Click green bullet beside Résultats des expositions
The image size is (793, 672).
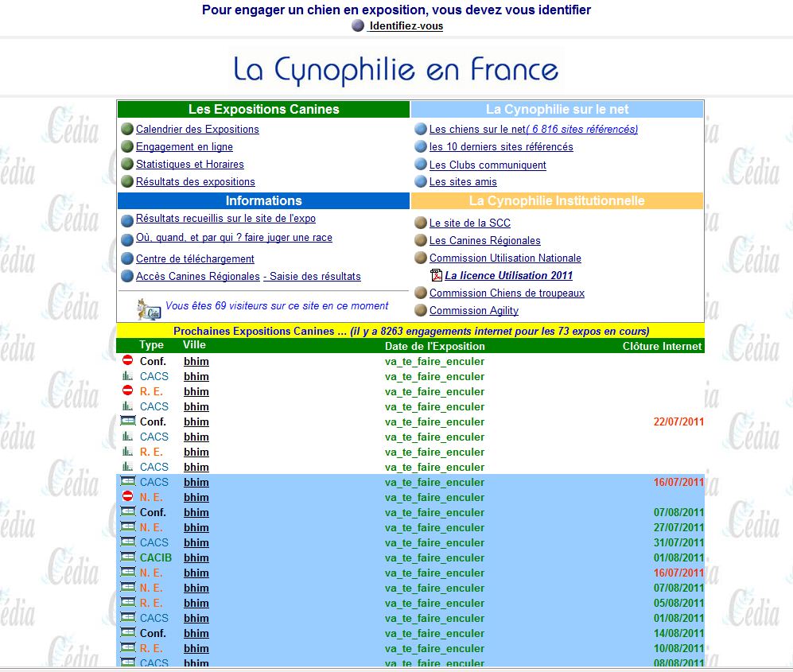click(127, 181)
